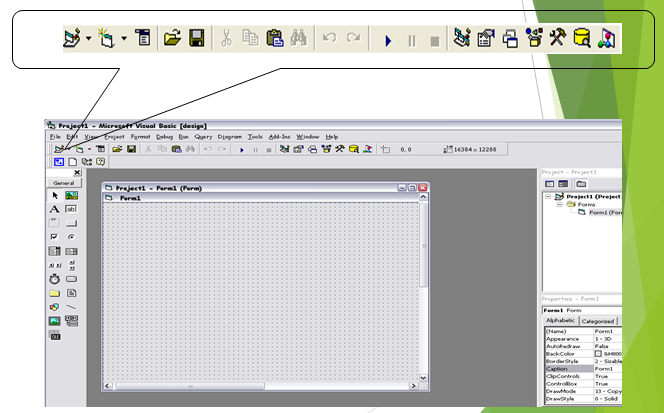
Task: Toggle Folders button in Project Explorer
Action: click(x=581, y=184)
